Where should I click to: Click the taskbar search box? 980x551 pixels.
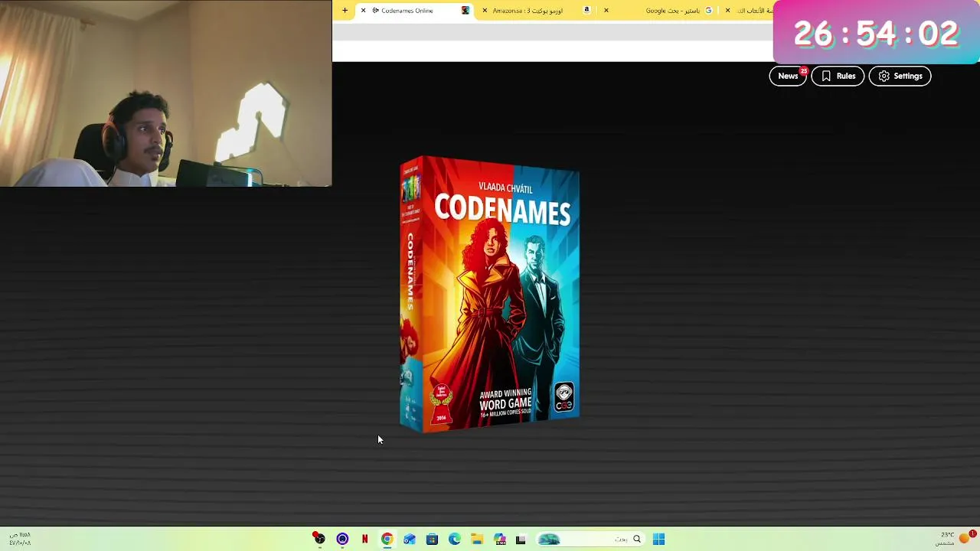590,539
